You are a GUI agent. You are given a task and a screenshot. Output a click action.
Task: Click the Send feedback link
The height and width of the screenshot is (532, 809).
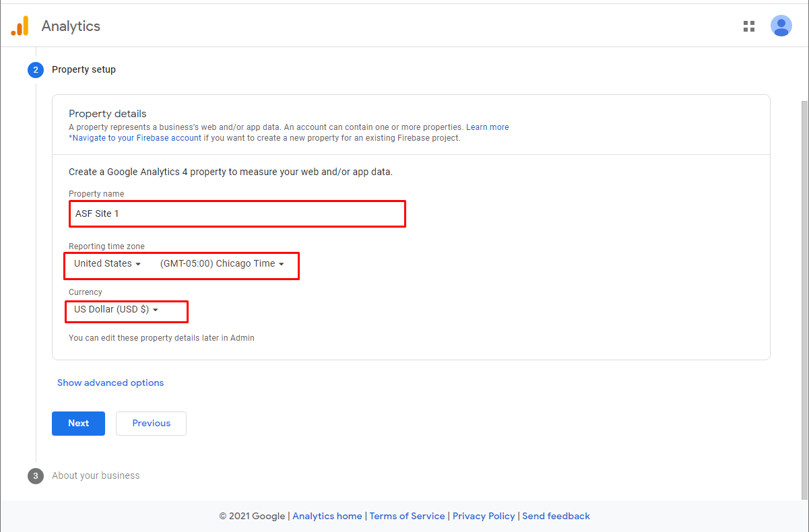(x=556, y=516)
